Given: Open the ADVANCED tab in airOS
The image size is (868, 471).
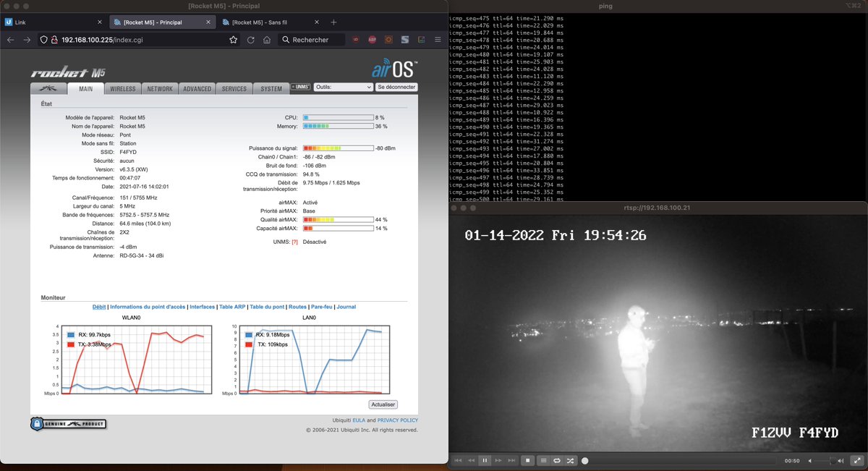Looking at the screenshot, I should point(197,89).
